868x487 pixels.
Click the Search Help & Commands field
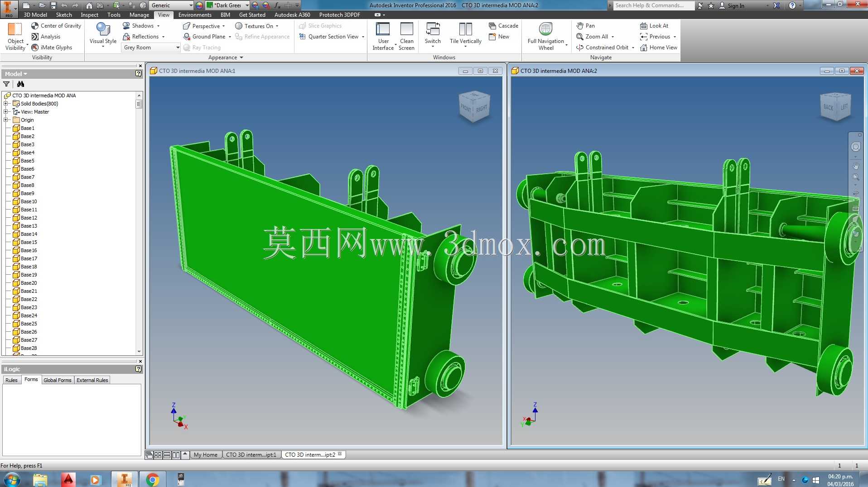pos(654,5)
